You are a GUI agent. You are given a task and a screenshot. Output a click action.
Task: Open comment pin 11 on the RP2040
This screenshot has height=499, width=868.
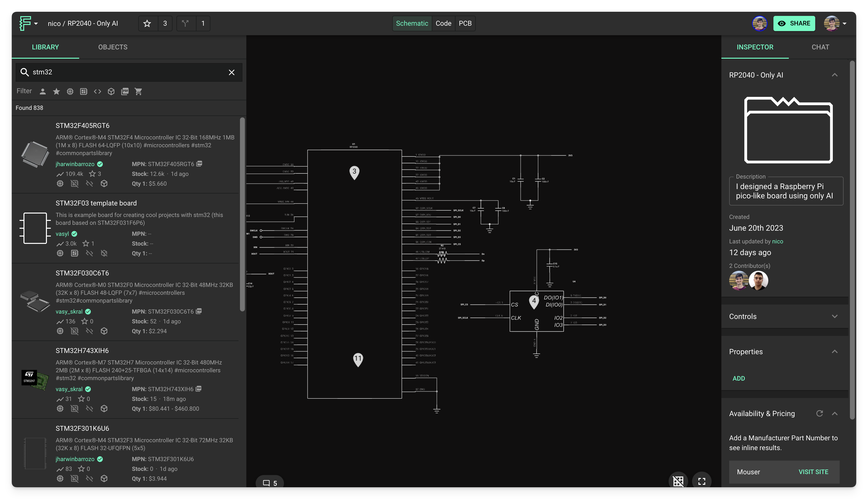point(358,360)
